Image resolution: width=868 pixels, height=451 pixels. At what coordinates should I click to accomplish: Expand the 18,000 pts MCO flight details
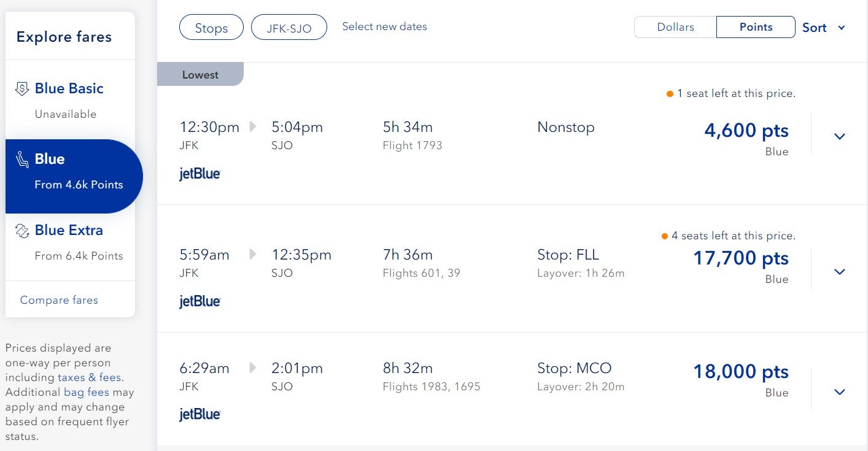840,391
